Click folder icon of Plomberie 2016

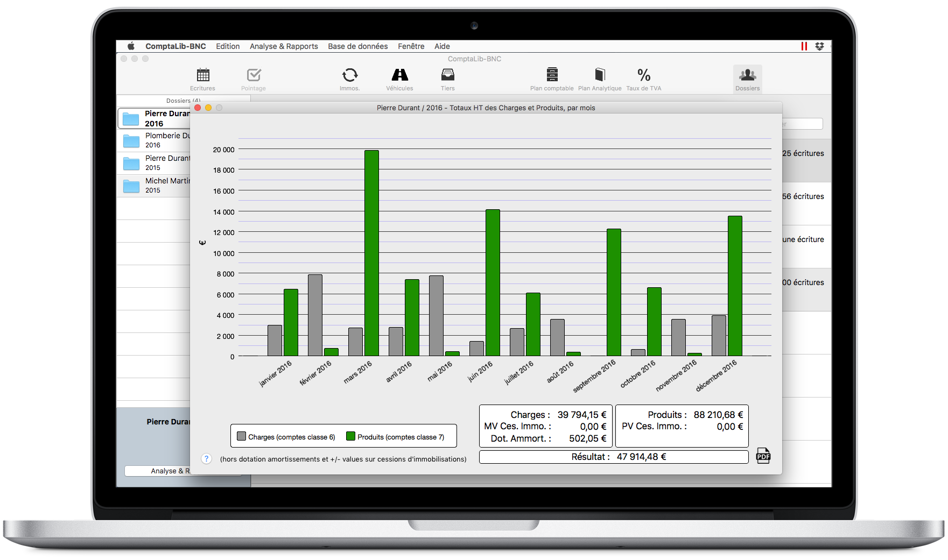click(x=131, y=141)
